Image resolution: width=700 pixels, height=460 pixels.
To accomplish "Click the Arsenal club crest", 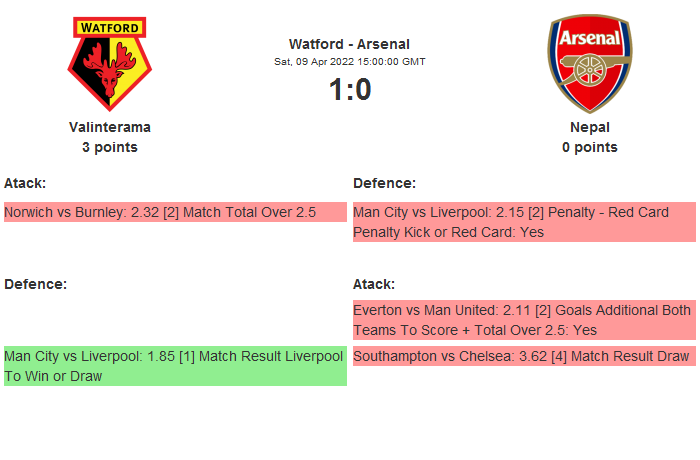I will pyautogui.click(x=590, y=62).
